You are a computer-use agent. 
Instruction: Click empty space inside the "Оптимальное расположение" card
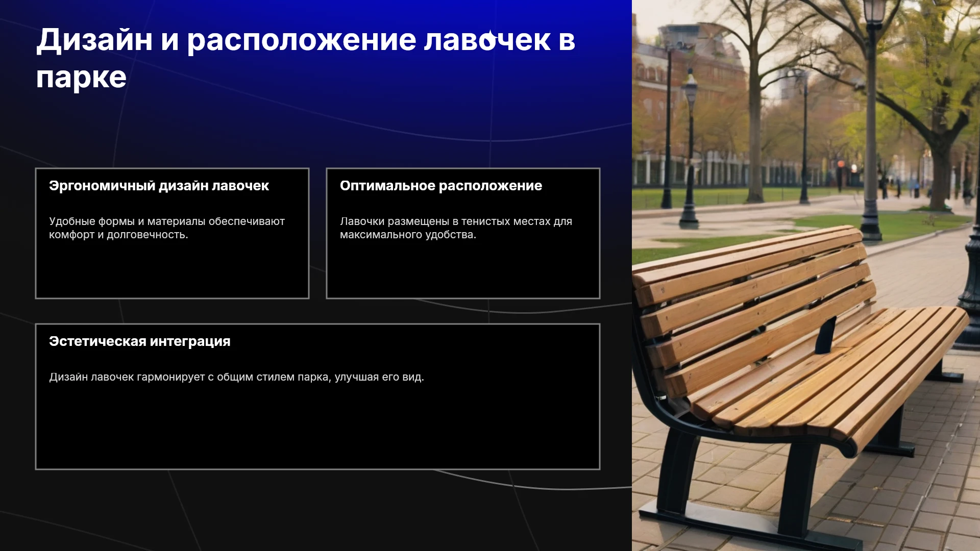[463, 270]
